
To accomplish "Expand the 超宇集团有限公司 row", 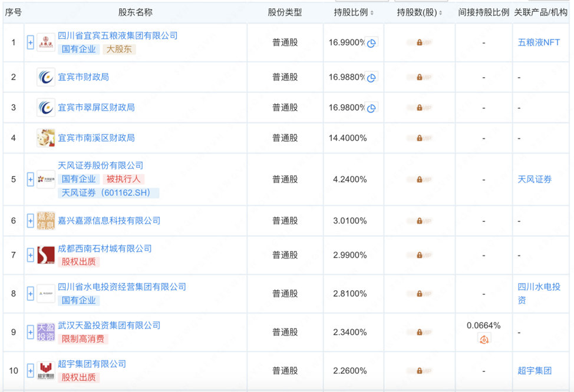I will click(x=31, y=371).
